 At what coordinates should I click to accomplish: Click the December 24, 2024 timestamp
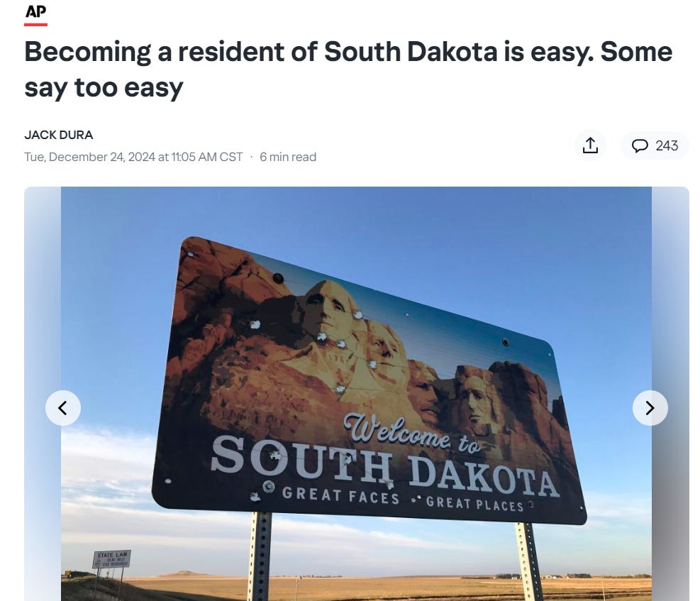[133, 158]
